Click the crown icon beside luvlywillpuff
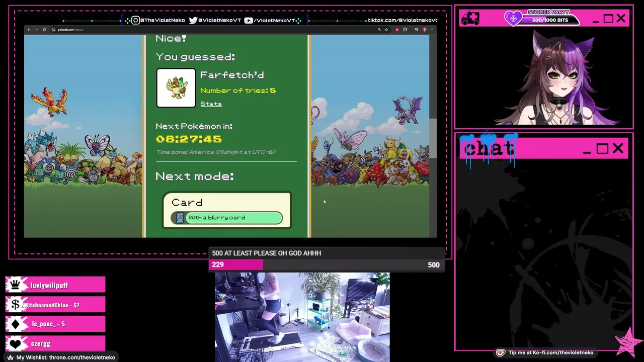 click(x=15, y=285)
